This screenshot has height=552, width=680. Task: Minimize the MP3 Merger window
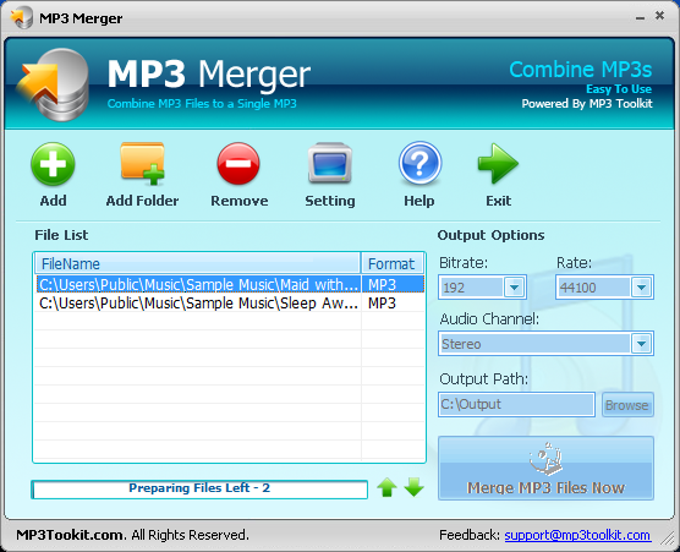(640, 18)
